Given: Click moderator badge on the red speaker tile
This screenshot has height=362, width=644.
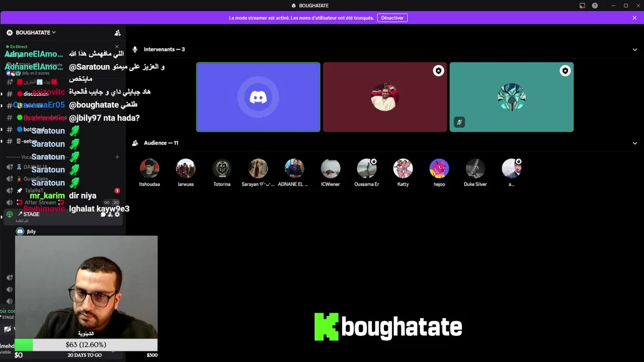Looking at the screenshot, I should pos(438,71).
